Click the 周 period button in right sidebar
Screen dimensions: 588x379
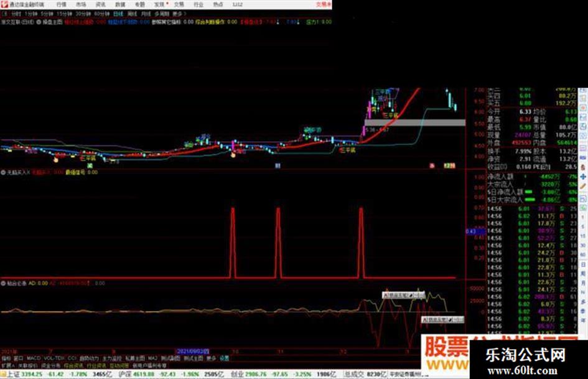coord(583,274)
